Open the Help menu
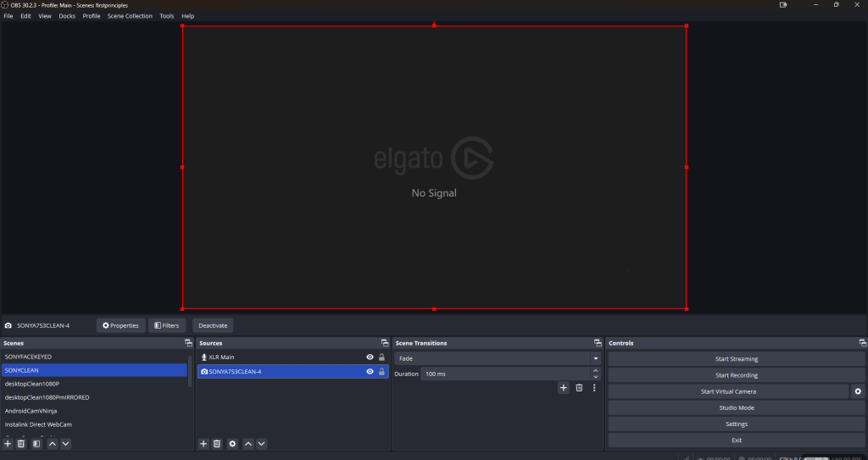This screenshot has width=868, height=460. [x=187, y=16]
